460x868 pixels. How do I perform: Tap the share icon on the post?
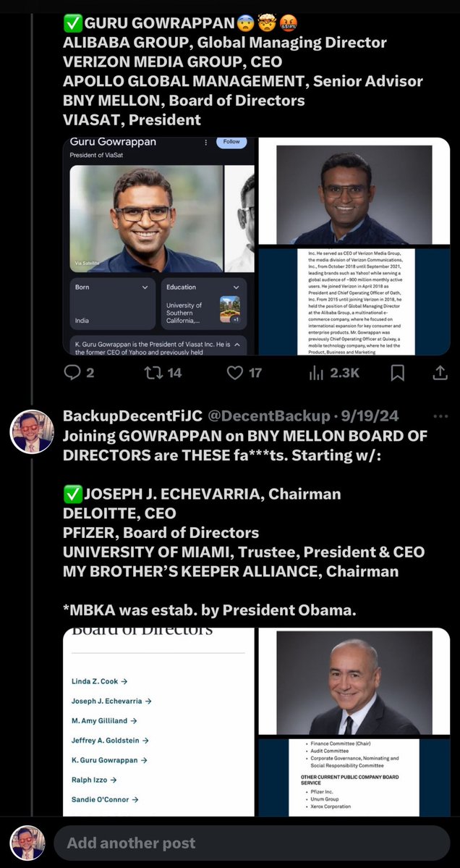pos(440,373)
